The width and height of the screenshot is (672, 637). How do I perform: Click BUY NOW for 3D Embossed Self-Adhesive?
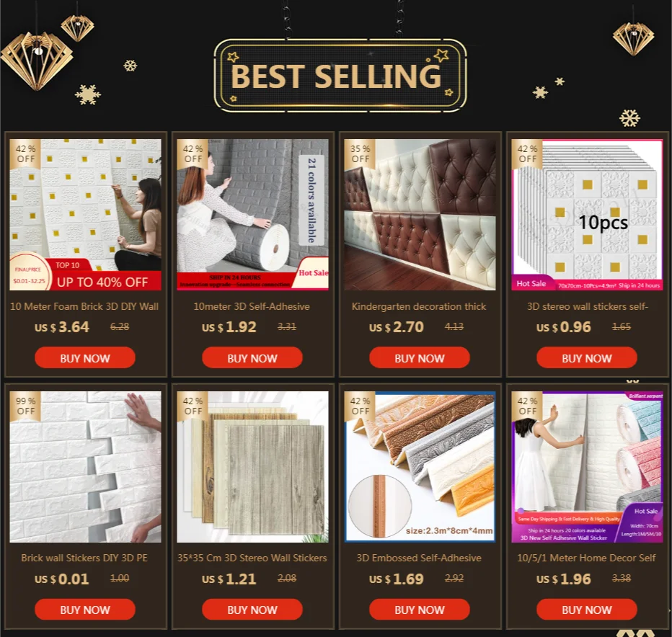(419, 609)
